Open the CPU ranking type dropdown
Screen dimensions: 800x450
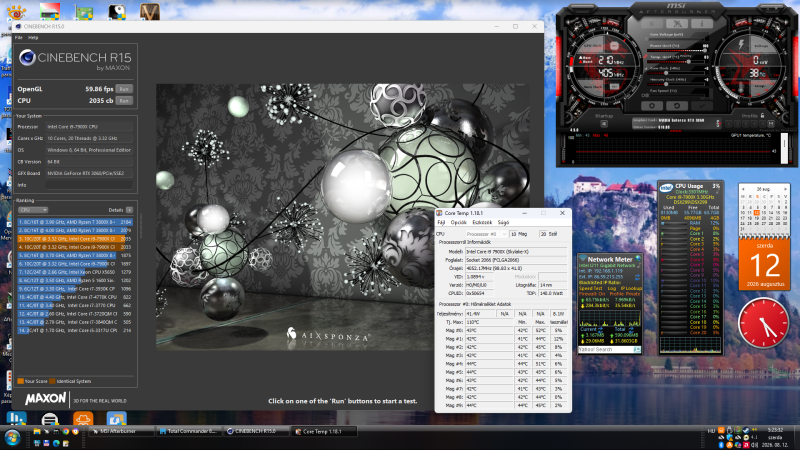33,210
